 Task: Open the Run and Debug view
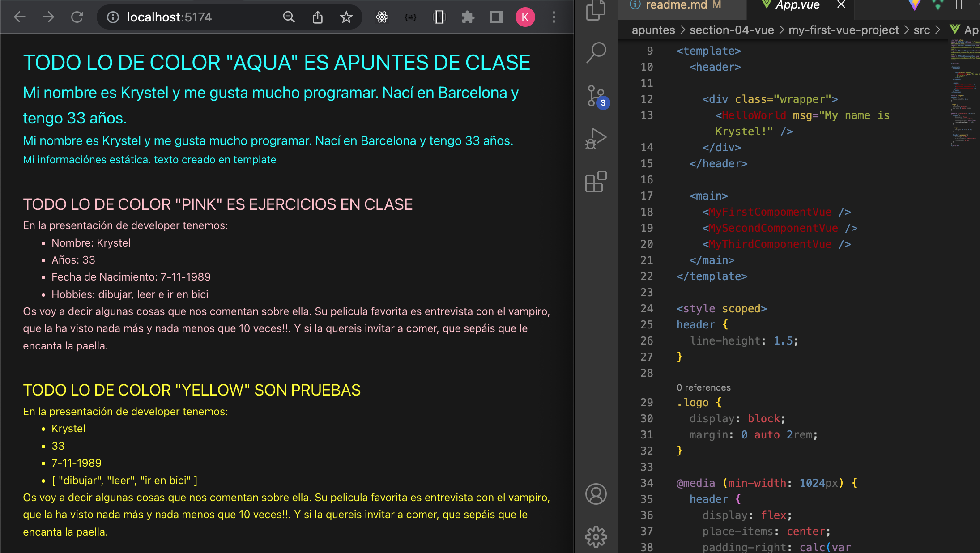[596, 139]
